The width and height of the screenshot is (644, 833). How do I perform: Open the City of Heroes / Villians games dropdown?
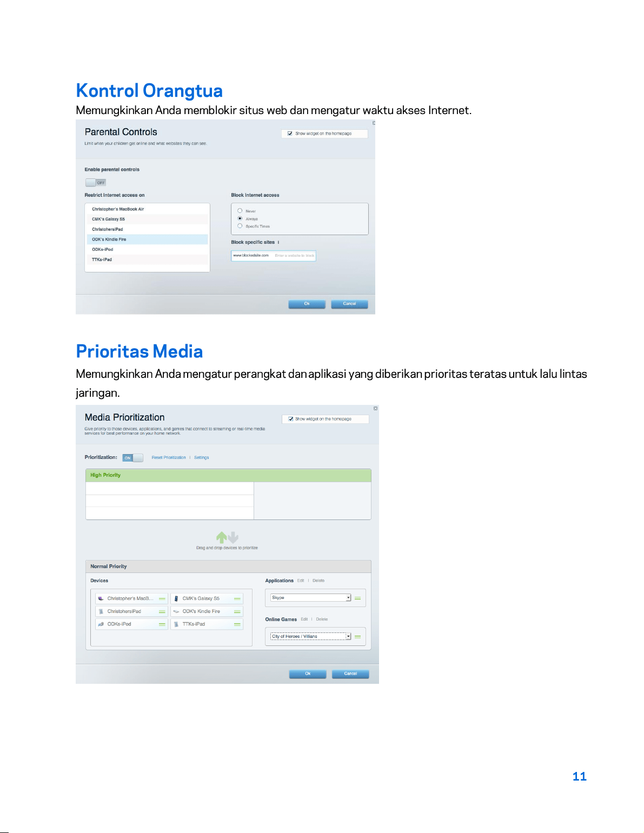coord(311,636)
